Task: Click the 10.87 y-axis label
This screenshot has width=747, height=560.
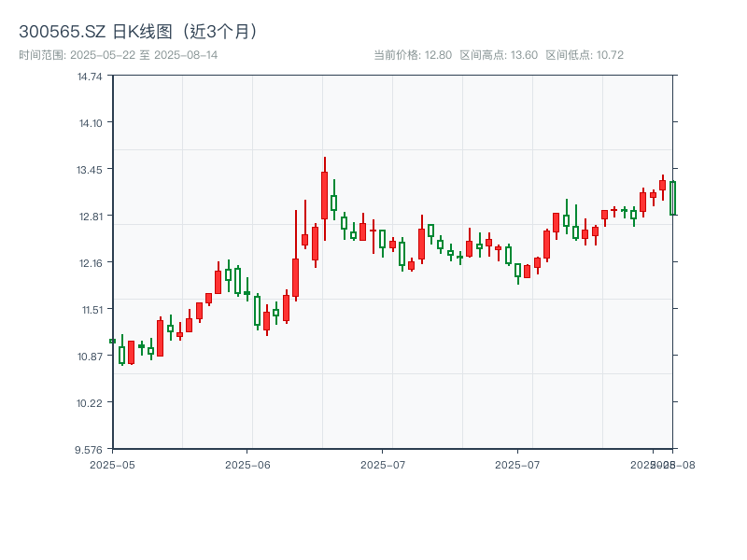Action: coord(90,357)
